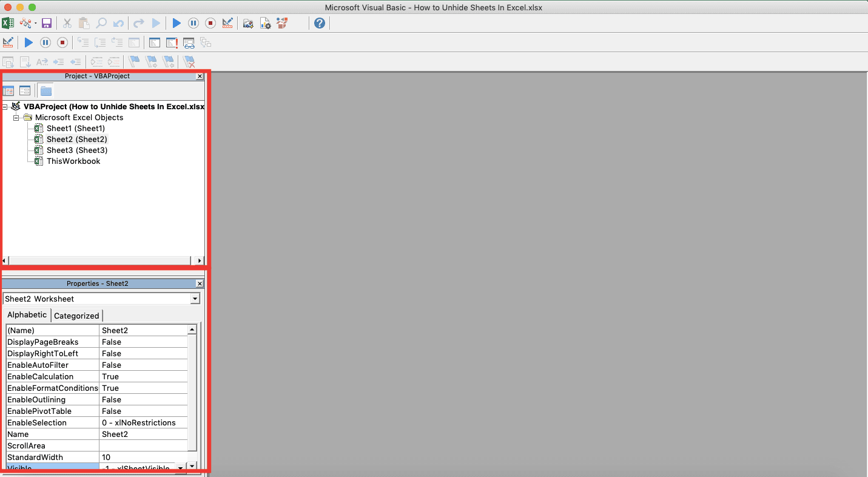
Task: Click Reset on the Debug toolbar
Action: (62, 42)
